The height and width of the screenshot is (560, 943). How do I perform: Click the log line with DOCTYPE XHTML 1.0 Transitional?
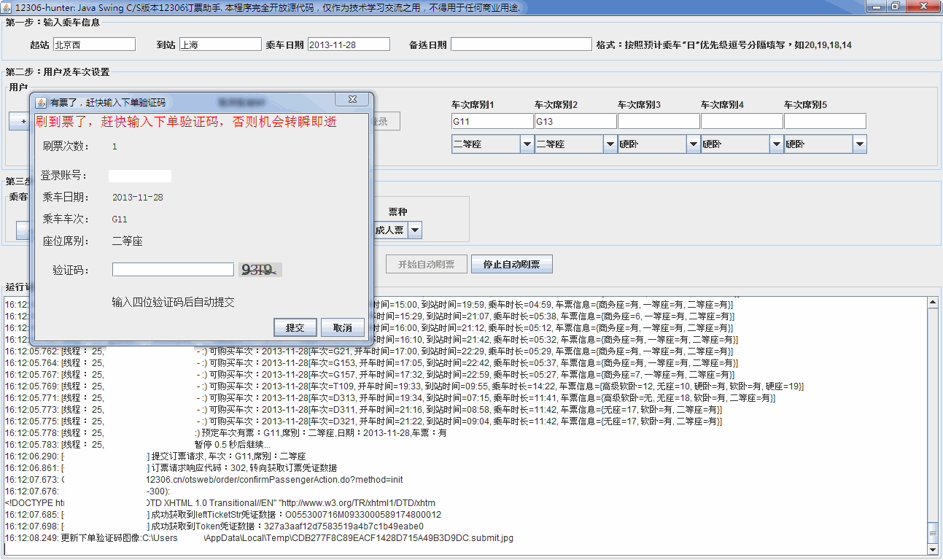[220, 503]
